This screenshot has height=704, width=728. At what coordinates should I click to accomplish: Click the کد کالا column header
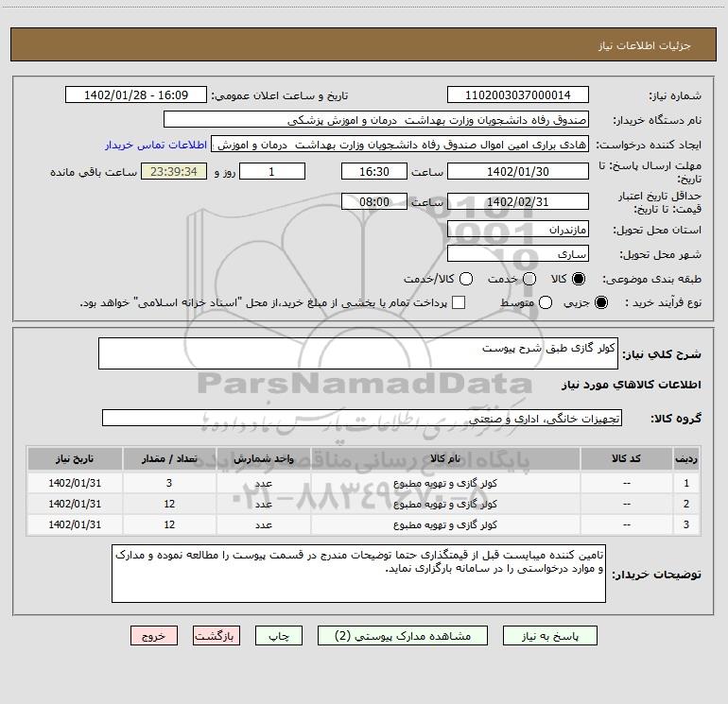(626, 458)
